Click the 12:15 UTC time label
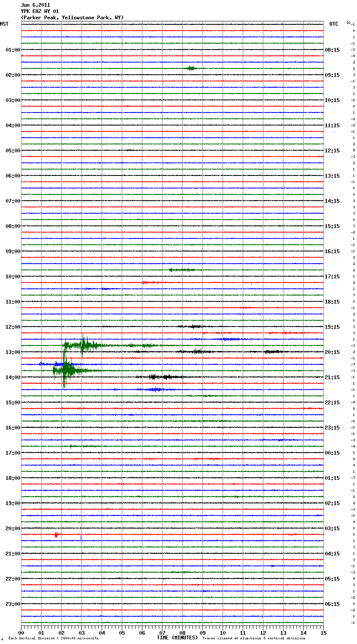The width and height of the screenshot is (357, 644). 332,151
